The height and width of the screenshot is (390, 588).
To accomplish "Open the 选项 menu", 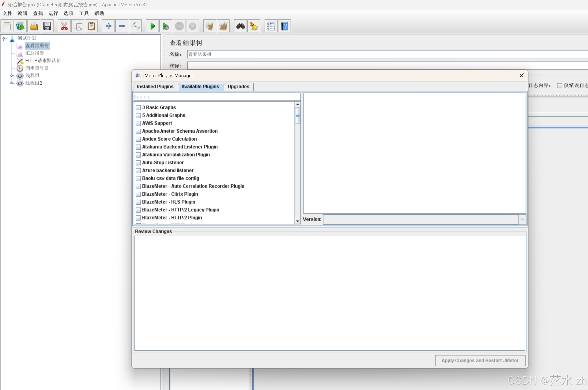I will coord(69,13).
